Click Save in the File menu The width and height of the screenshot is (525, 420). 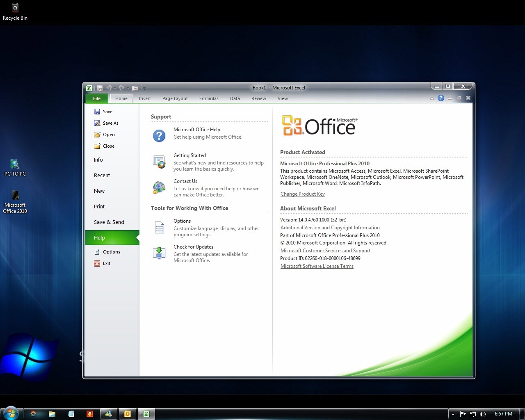coord(103,112)
